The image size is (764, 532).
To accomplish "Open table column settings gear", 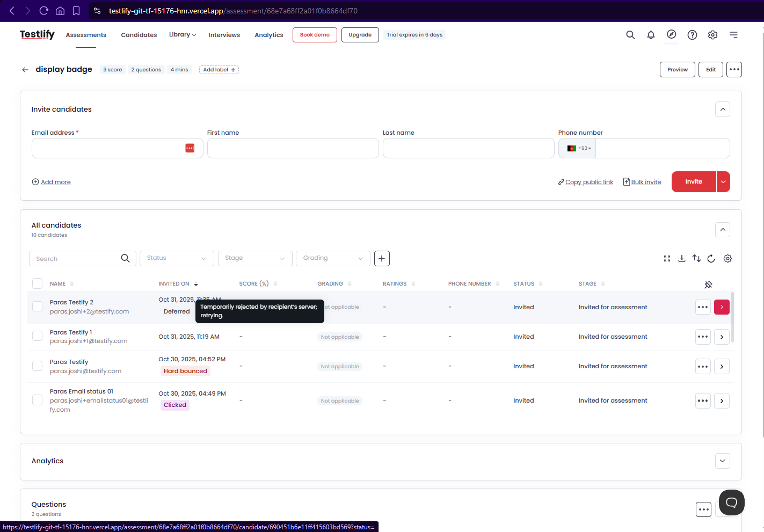I will click(727, 259).
